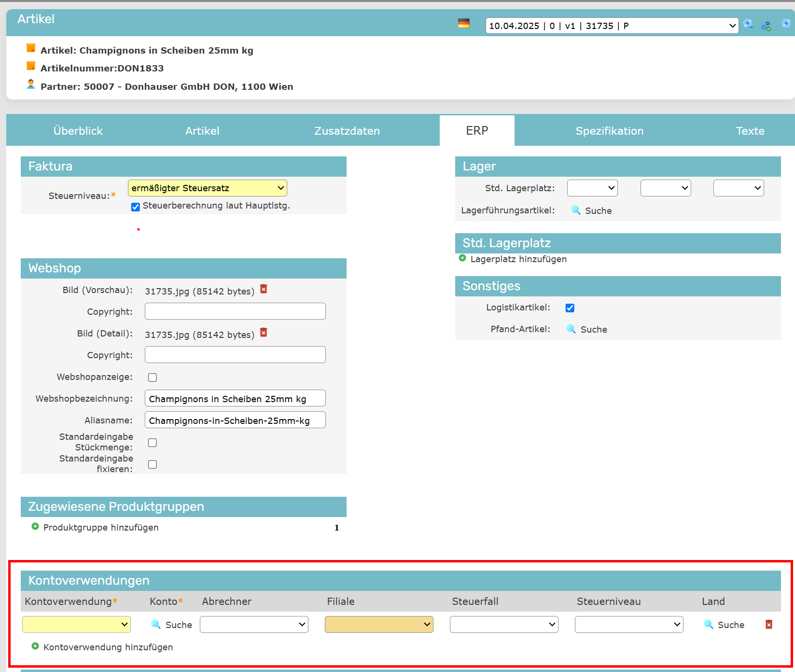Click the gears with green checkmark icon
Screen dimensions: 795x672
click(x=766, y=26)
